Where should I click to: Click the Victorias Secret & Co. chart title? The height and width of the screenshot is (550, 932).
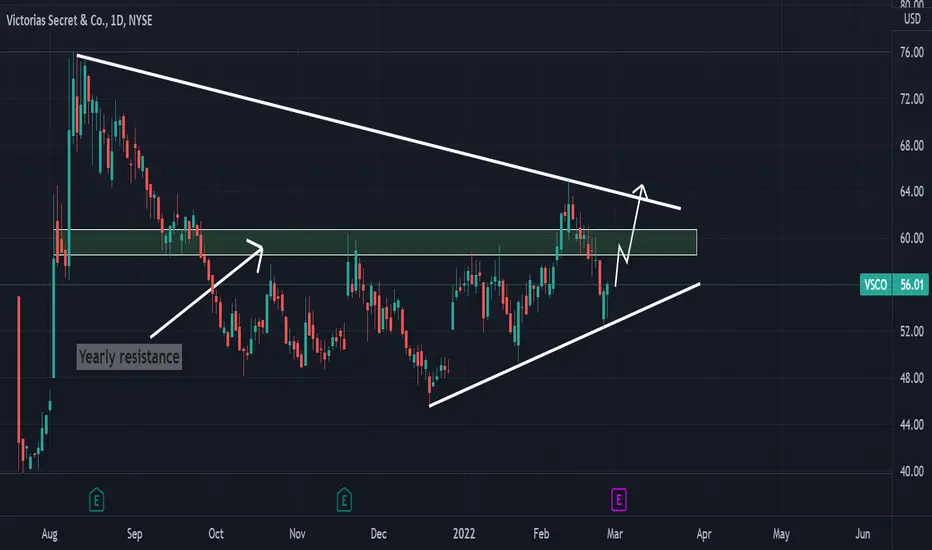pos(80,20)
